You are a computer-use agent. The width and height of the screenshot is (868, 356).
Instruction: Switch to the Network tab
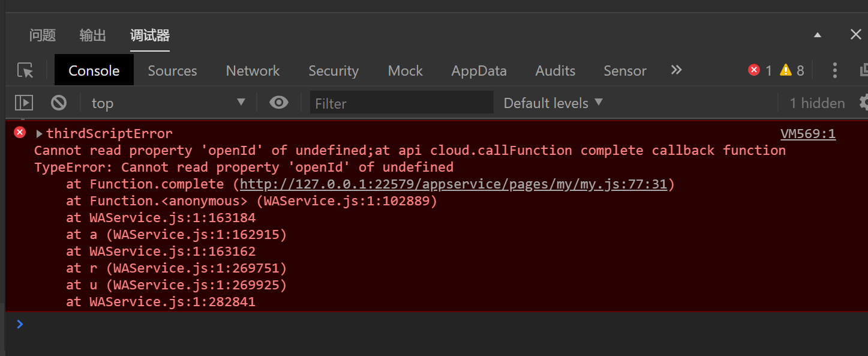(x=253, y=71)
